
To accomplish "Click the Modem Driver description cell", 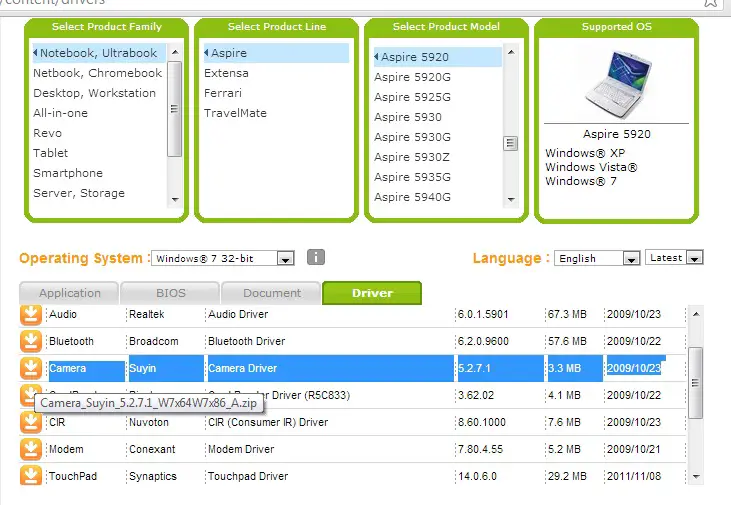I will pyautogui.click(x=241, y=450).
